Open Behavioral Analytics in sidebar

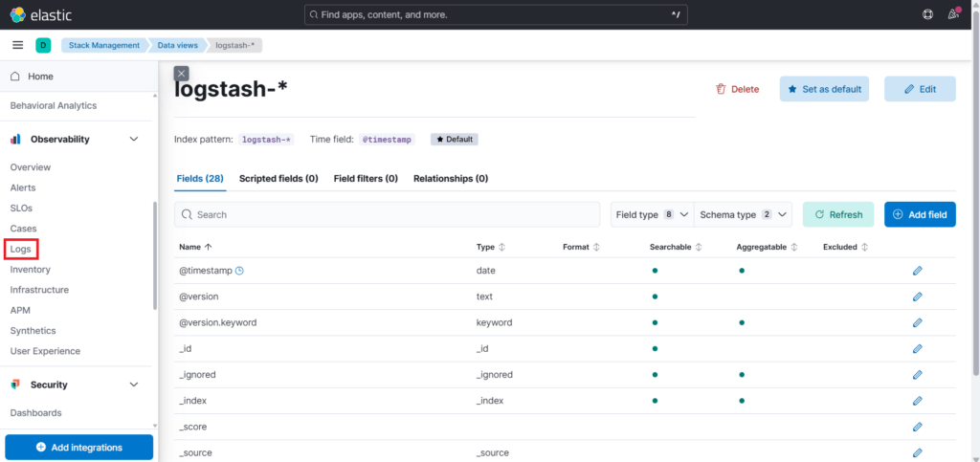pos(54,105)
